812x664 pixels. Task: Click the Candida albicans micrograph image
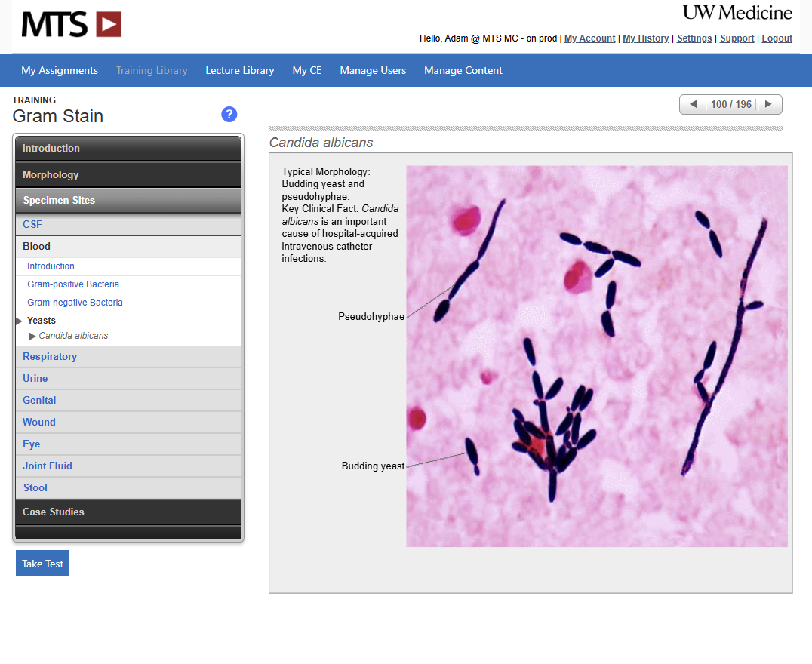point(596,356)
